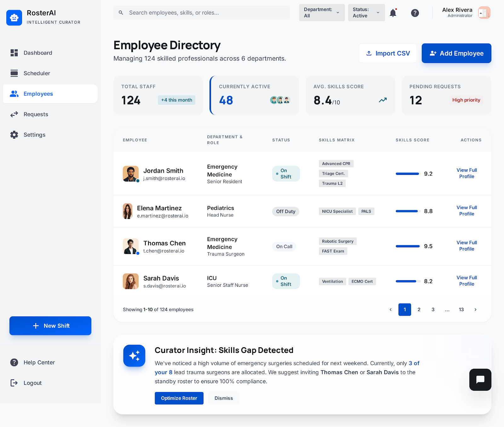Select page 3 of the directory
Screen dimensions: 504x427
coord(433,309)
